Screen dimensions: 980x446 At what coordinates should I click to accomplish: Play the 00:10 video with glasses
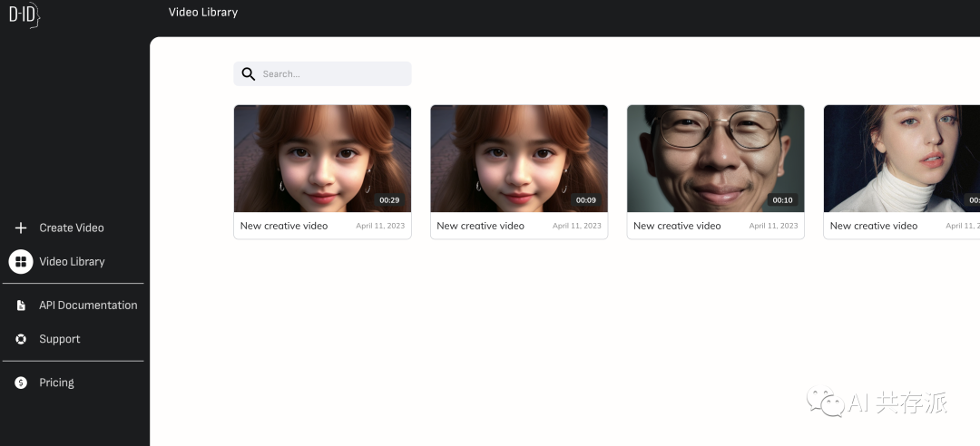point(715,158)
